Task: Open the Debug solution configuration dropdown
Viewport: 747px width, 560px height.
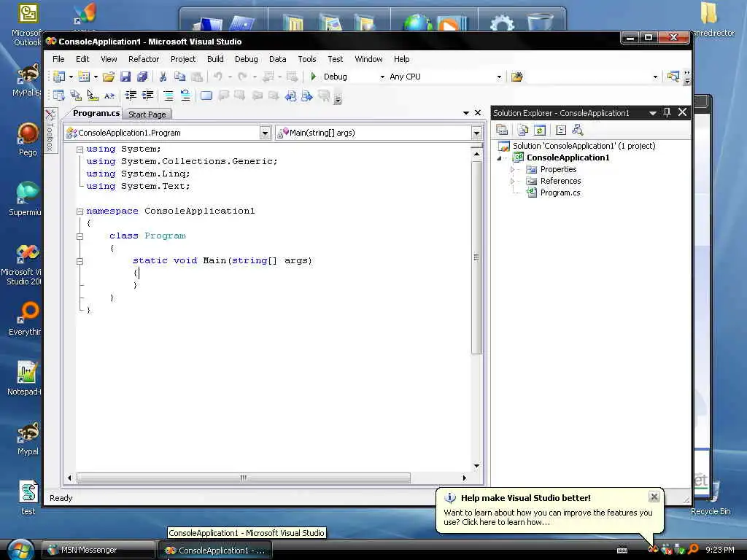Action: pyautogui.click(x=382, y=77)
